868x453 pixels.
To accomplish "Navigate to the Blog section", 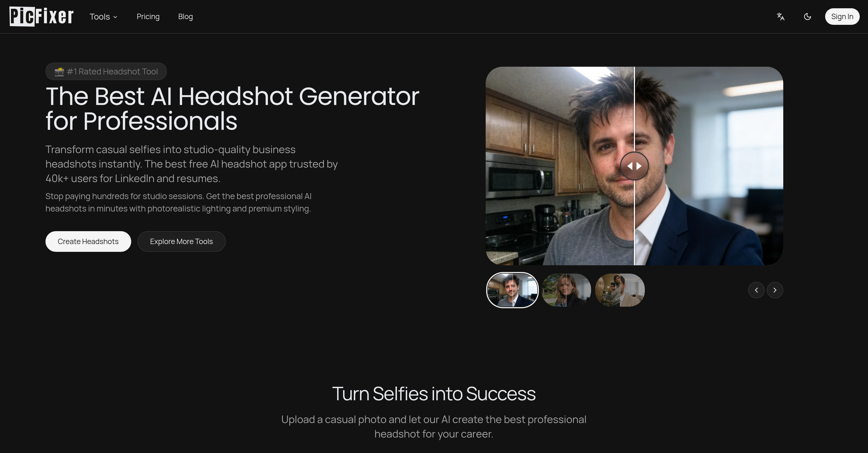I will click(185, 17).
